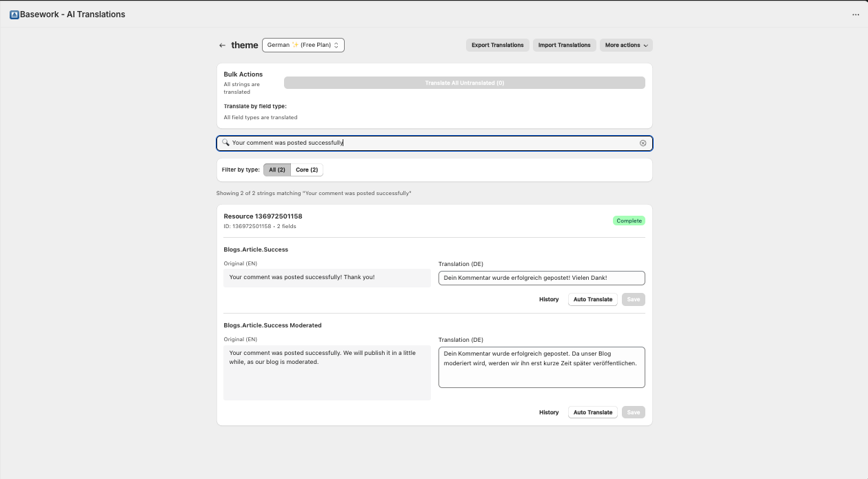Click Export Translations button
Viewport: 868px width, 479px height.
pyautogui.click(x=497, y=45)
